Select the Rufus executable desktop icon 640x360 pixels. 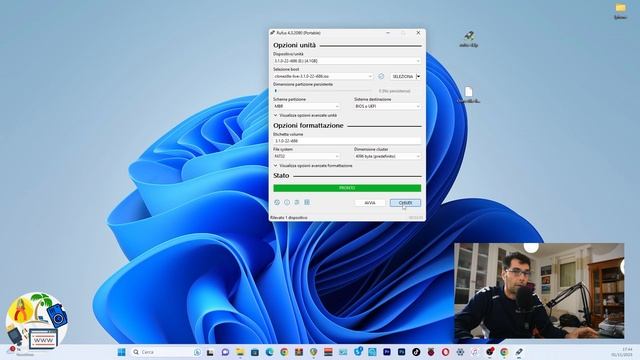click(x=469, y=39)
